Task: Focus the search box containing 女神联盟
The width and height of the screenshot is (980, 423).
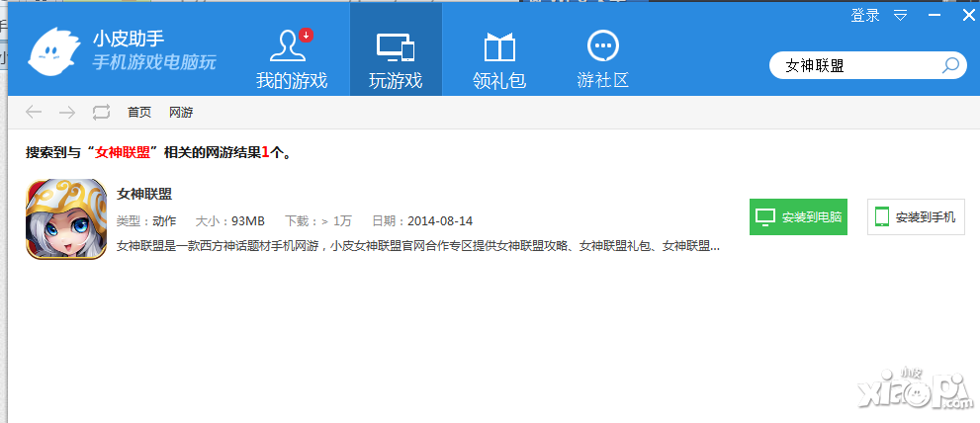Action: click(x=855, y=65)
